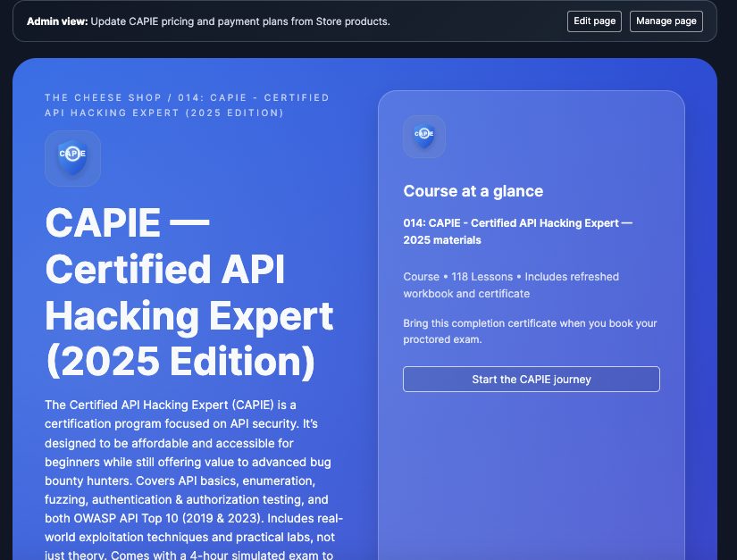This screenshot has height=560, width=737.
Task: Click the large CAPIE shield logo icon
Action: tap(73, 158)
